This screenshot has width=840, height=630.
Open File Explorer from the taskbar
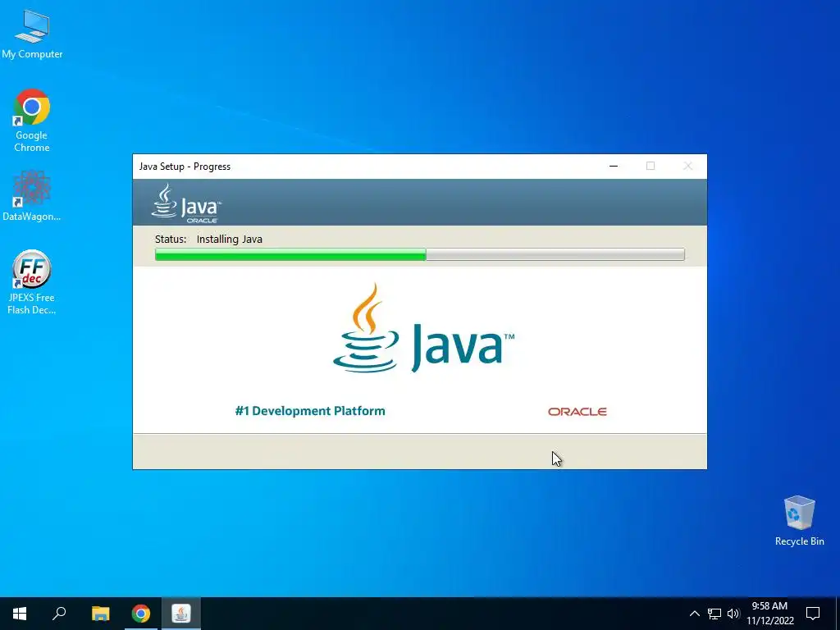(x=100, y=614)
